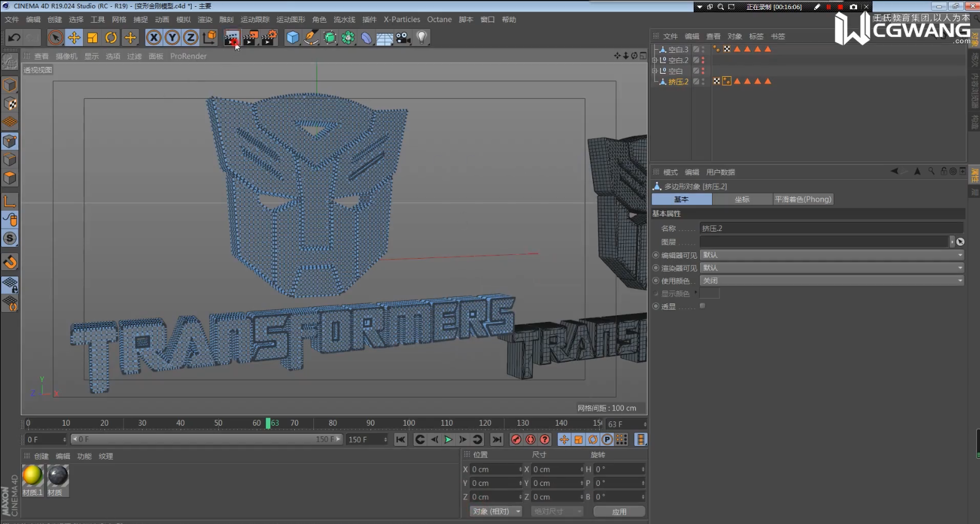980x524 pixels.
Task: Toggle visibility dots of 挤压.2 object
Action: 703,82
